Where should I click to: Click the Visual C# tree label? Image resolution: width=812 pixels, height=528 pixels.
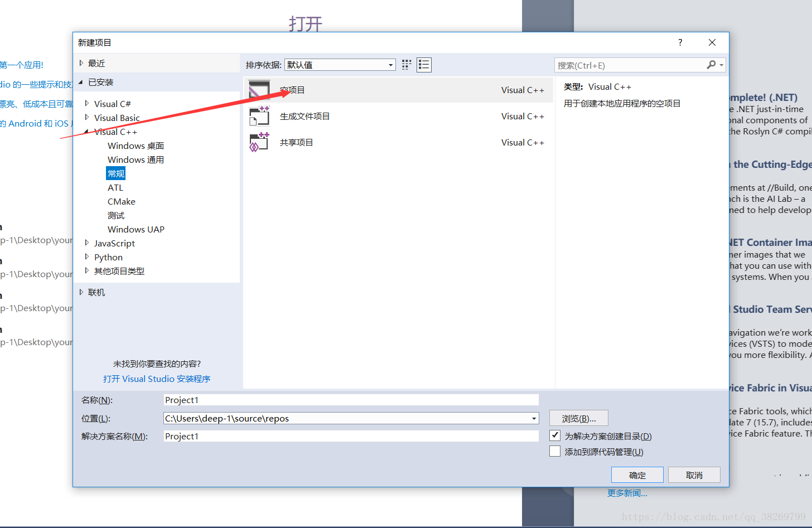(113, 104)
